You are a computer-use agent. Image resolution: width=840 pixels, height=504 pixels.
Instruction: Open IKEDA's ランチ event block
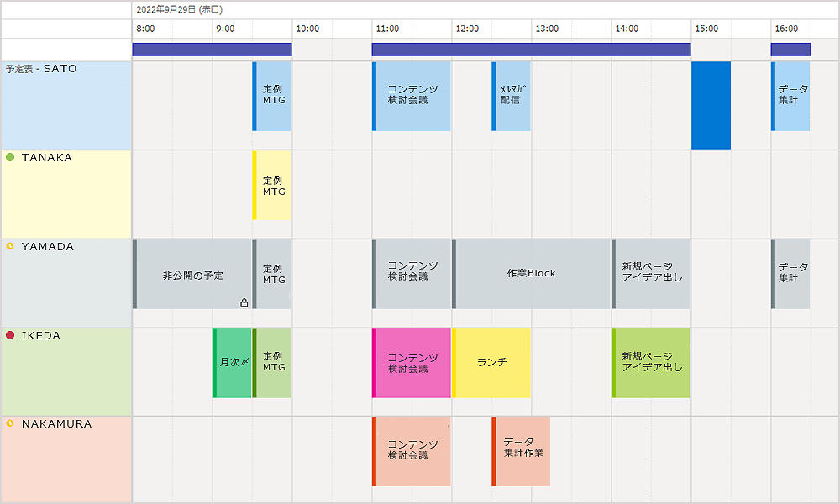(491, 361)
